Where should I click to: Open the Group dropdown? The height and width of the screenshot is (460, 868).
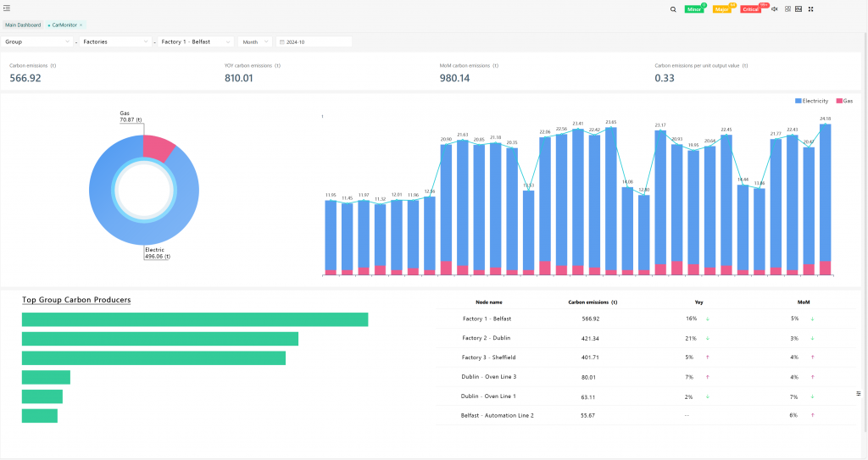pos(37,42)
